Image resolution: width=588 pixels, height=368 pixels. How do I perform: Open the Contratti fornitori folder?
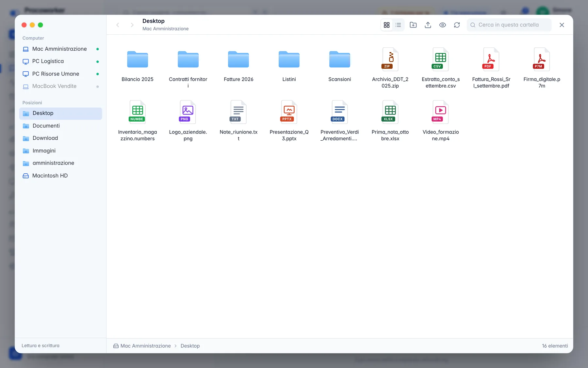pos(188,68)
